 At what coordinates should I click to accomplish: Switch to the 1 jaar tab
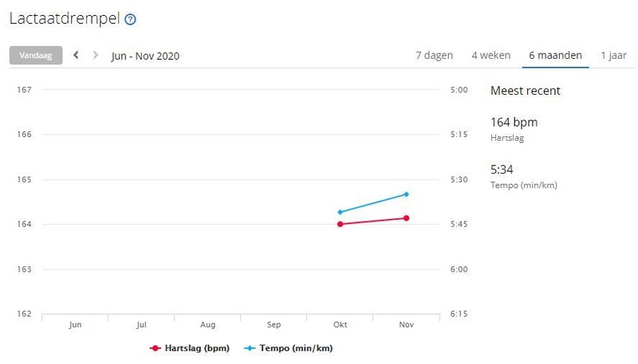click(613, 56)
